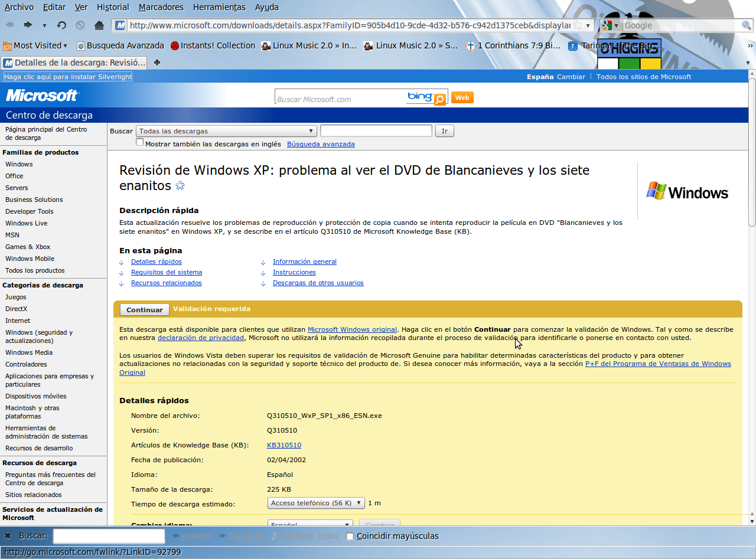The image size is (756, 559).
Task: Check Mostrar también las descargas en inglés
Action: point(140,142)
